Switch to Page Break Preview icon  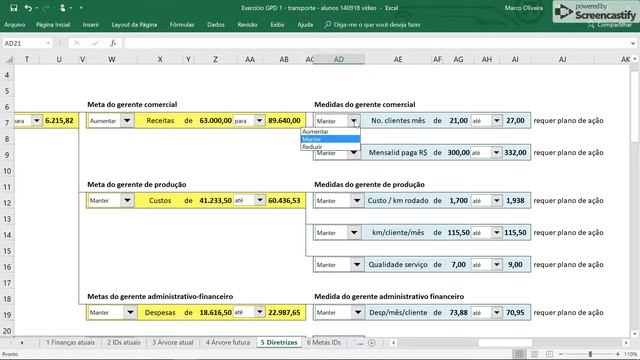549,354
